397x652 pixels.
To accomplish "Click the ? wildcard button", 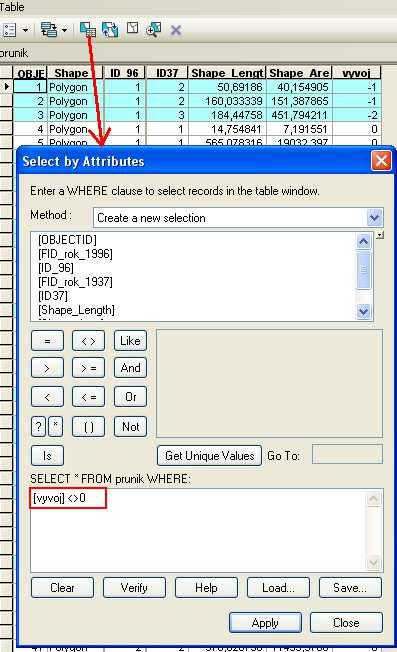I will tap(38, 427).
